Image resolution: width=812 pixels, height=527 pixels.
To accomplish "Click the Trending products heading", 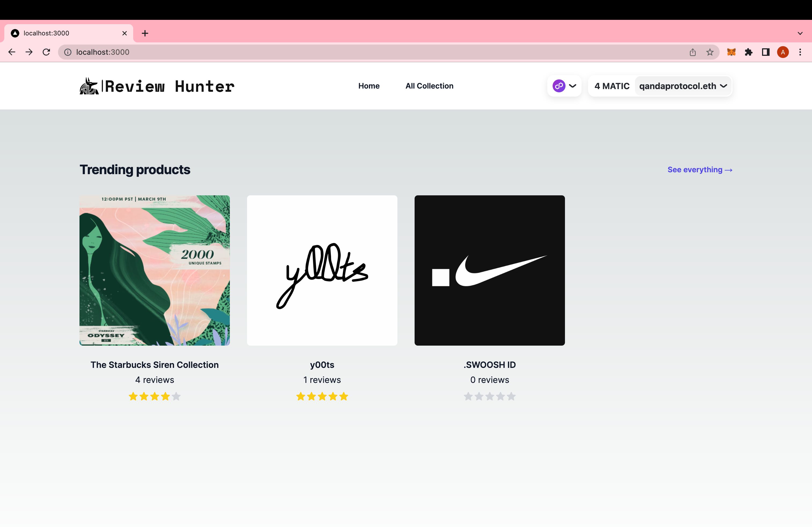I will (x=135, y=170).
